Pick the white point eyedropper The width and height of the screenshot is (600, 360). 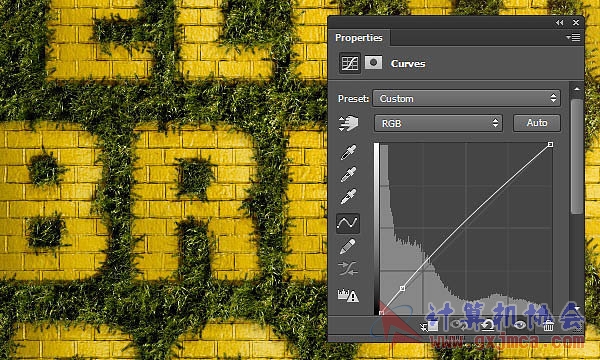(x=348, y=197)
